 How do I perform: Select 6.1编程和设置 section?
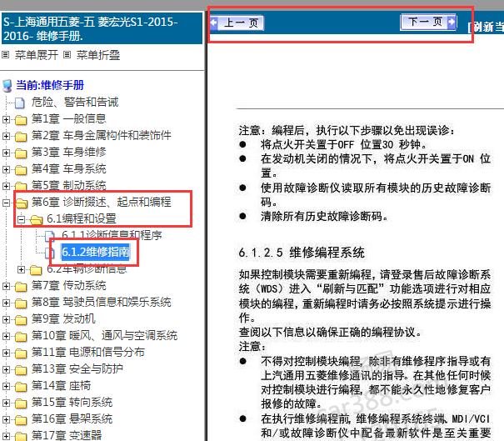click(82, 218)
